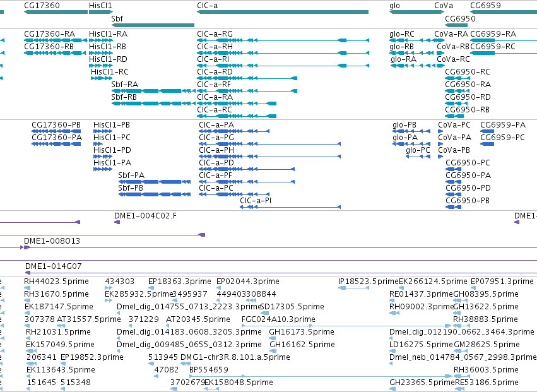Select EST AT20345.5prime
This screenshot has height=392, width=537.
click(x=198, y=319)
